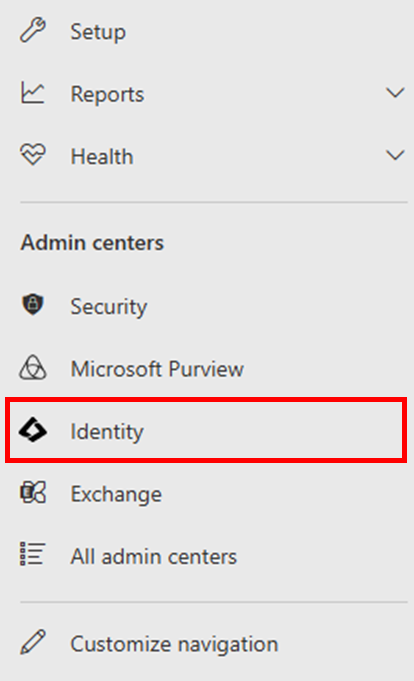Screen dimensions: 414x681
Task: Open the Exchange text link
Action: click(x=116, y=494)
